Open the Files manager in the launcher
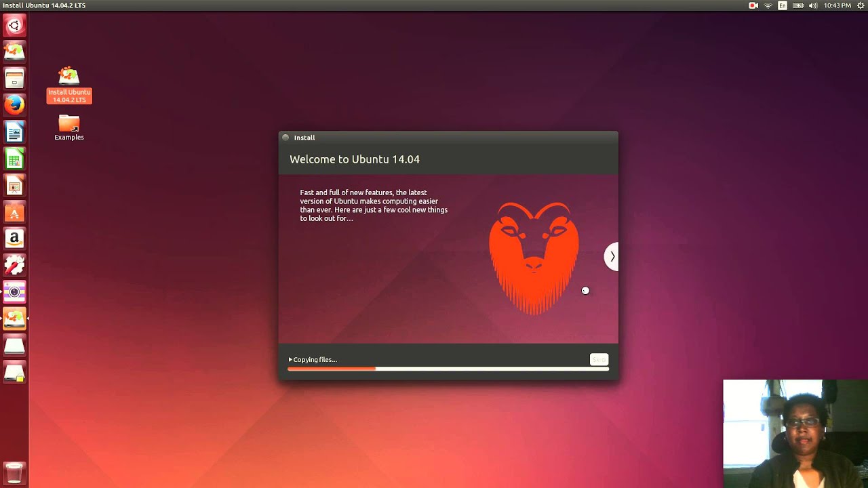 [x=14, y=78]
